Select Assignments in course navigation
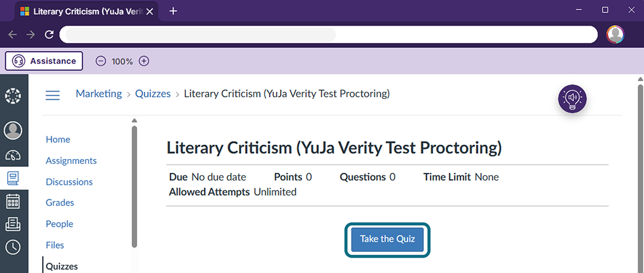This screenshot has height=273, width=644. 71,160
